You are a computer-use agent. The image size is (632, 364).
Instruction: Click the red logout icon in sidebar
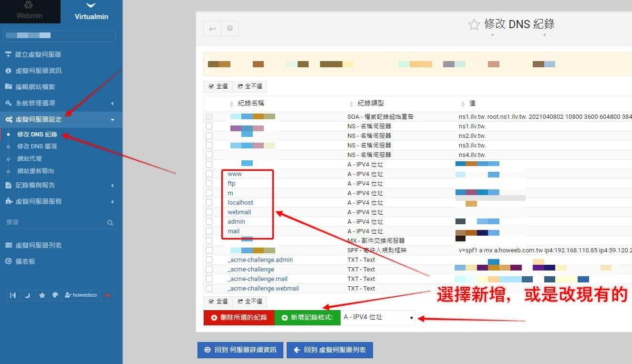(107, 295)
